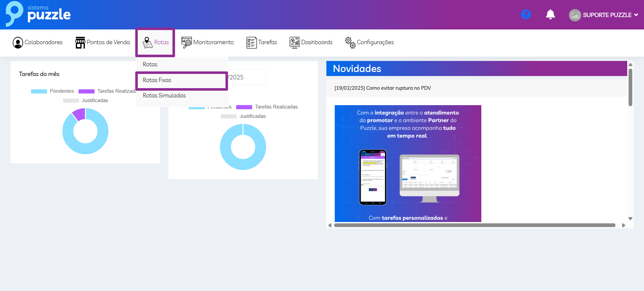The height and width of the screenshot is (291, 644).
Task: Click the Colaboradores person icon
Action: click(18, 43)
